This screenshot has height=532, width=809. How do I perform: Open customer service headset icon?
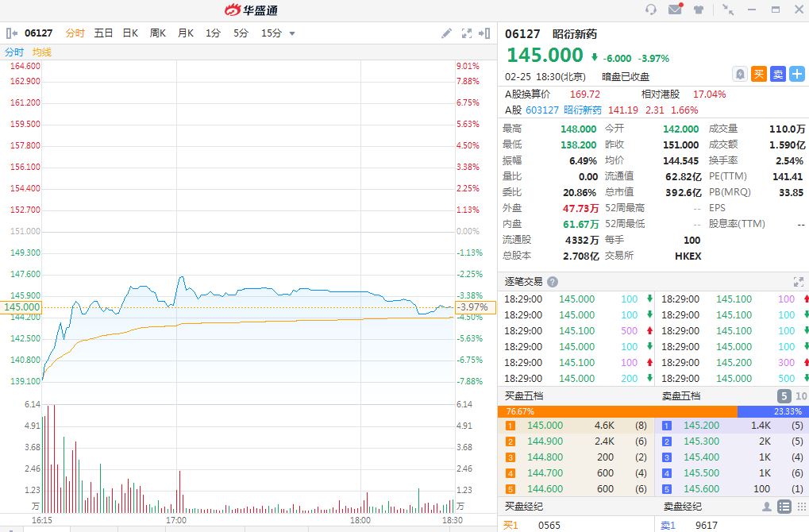pos(651,10)
